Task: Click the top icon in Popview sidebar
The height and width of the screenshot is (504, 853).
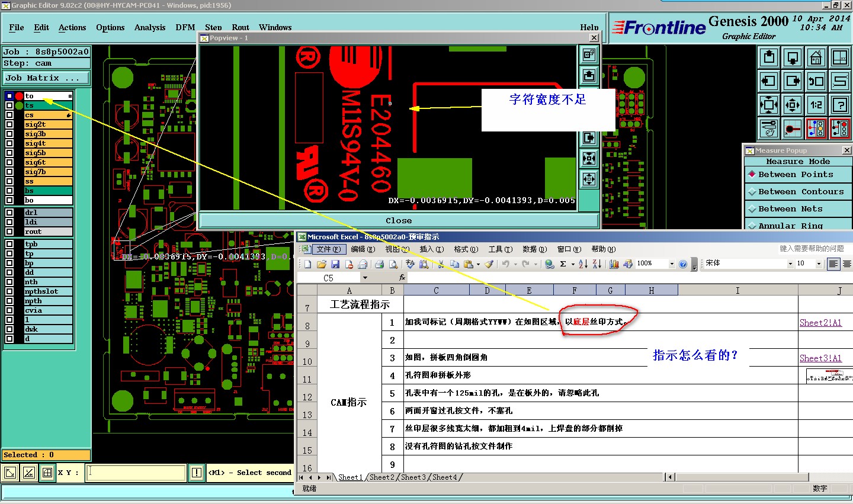Action: (589, 55)
